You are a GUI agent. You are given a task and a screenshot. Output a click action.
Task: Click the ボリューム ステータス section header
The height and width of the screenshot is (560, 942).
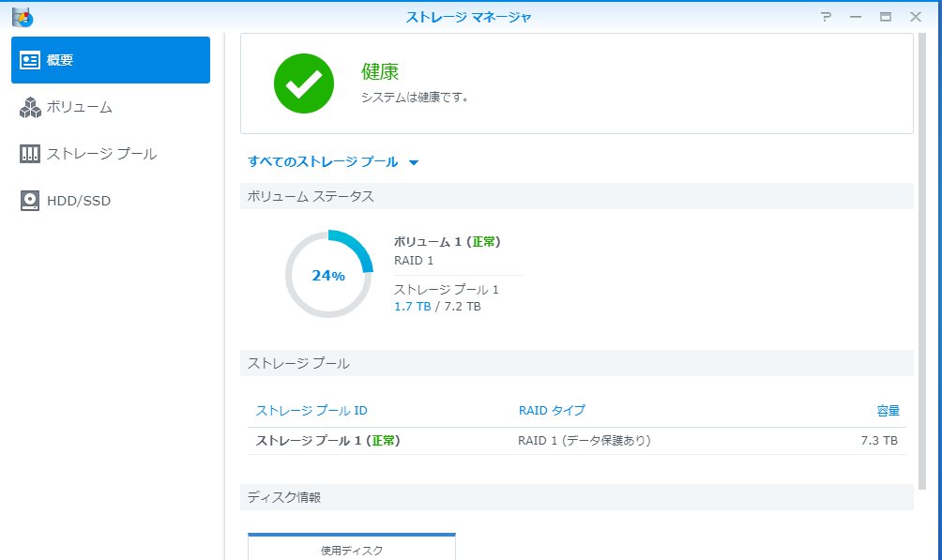[x=577, y=196]
